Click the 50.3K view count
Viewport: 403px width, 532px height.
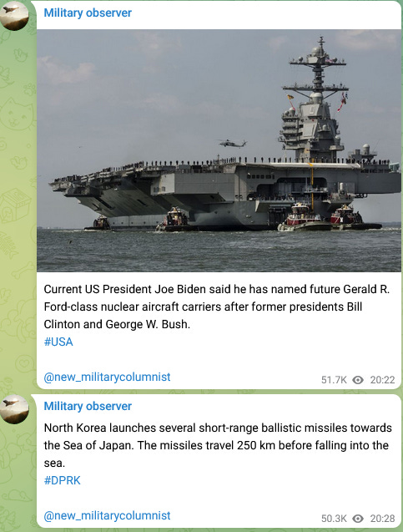(x=335, y=519)
